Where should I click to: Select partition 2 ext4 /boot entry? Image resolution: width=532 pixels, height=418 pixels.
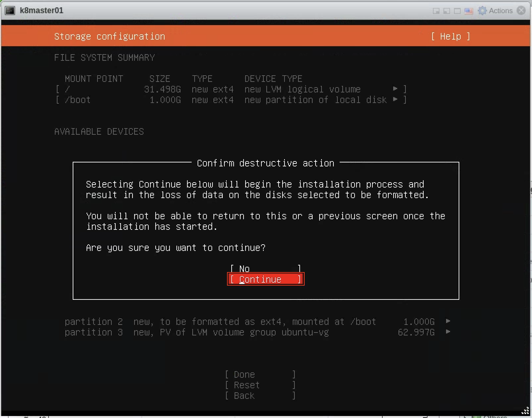pyautogui.click(x=258, y=322)
